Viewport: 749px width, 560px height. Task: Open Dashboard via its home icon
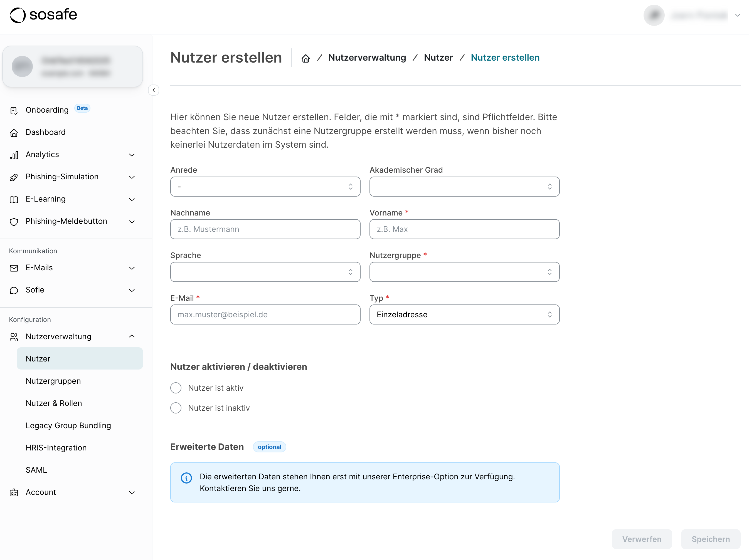14,132
